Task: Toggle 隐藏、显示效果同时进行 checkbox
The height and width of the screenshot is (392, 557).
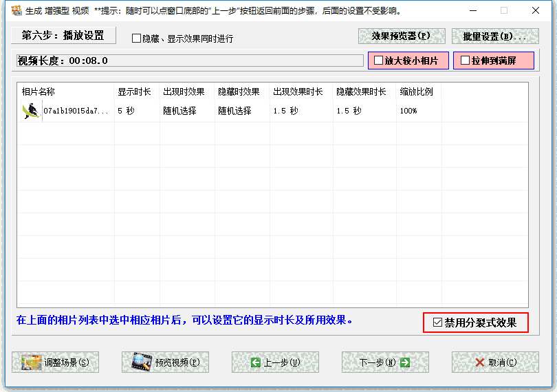Action: tap(136, 38)
